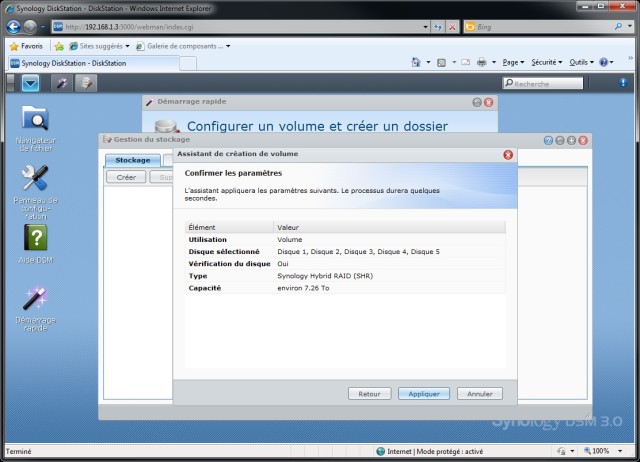Launch the Démarrage rapide wizard icon
The width and height of the screenshot is (640, 462).
click(x=36, y=309)
